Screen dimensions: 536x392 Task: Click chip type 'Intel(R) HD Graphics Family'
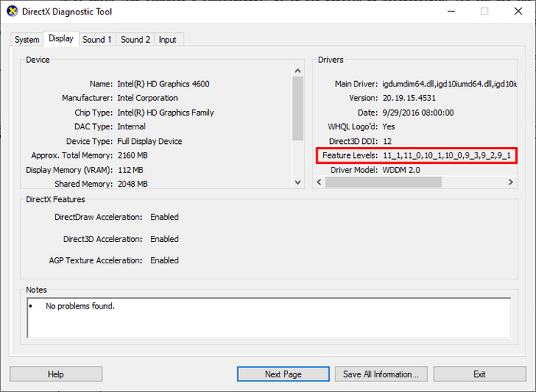(x=165, y=113)
